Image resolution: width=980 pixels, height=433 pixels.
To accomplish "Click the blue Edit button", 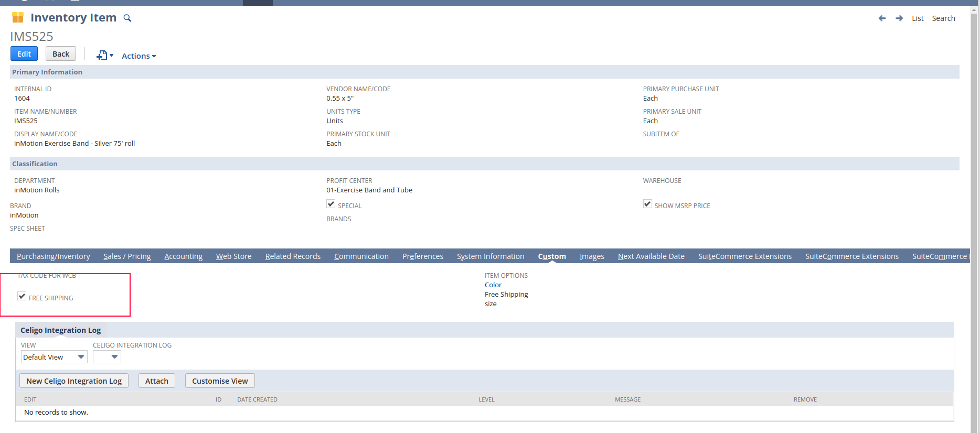I will point(24,54).
